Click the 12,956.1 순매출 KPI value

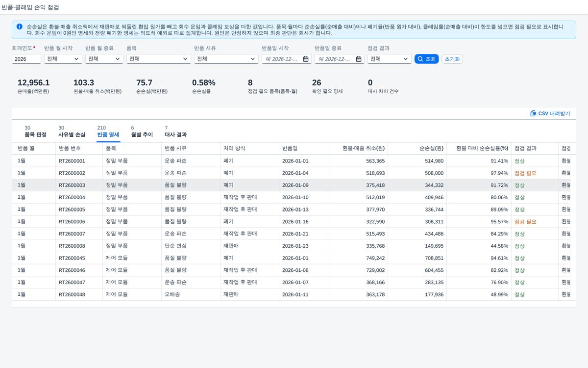point(33,83)
